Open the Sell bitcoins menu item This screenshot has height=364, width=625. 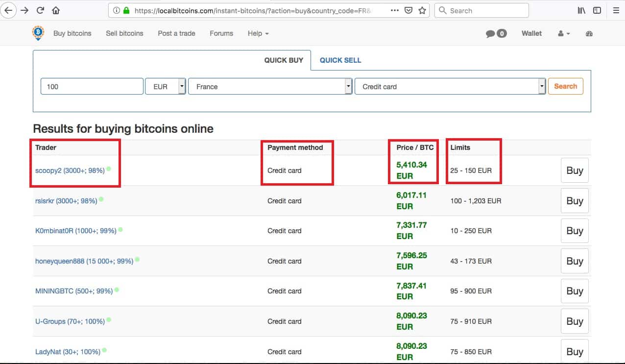(x=124, y=33)
